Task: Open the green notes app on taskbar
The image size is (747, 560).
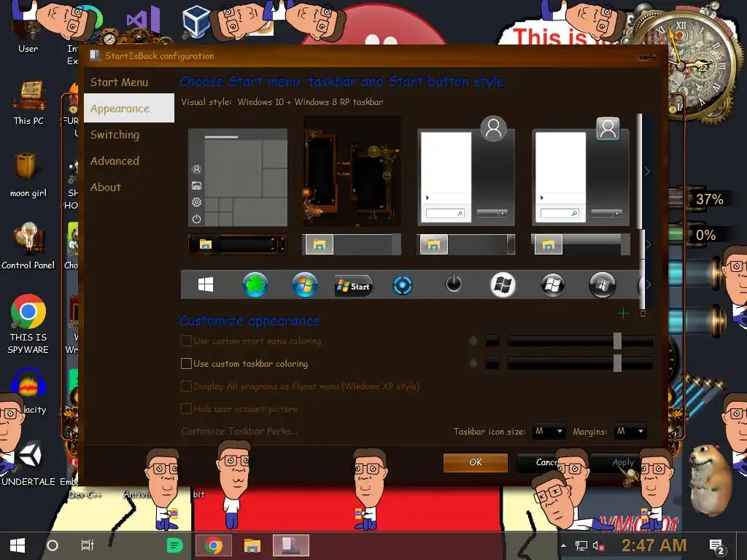Action: [174, 545]
